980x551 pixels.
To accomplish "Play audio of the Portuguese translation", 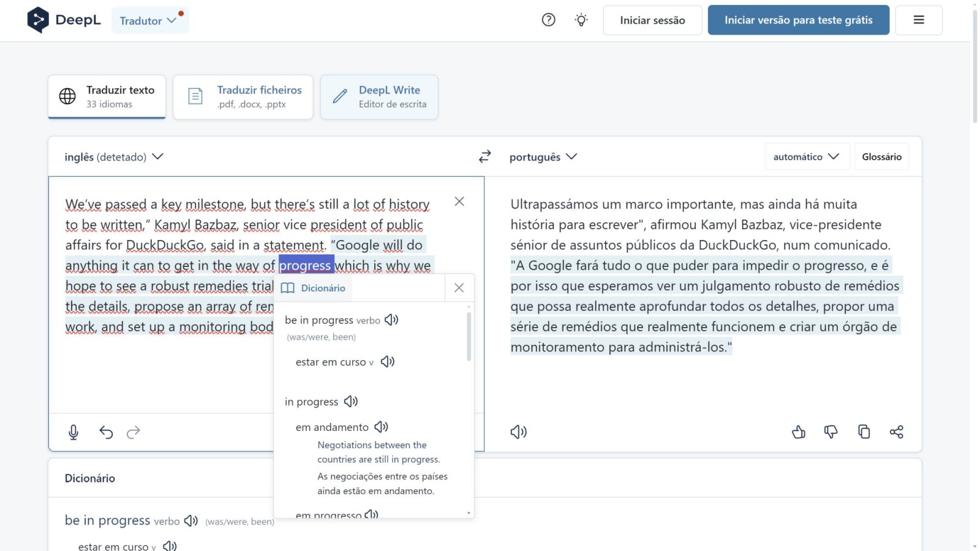I will tap(518, 432).
